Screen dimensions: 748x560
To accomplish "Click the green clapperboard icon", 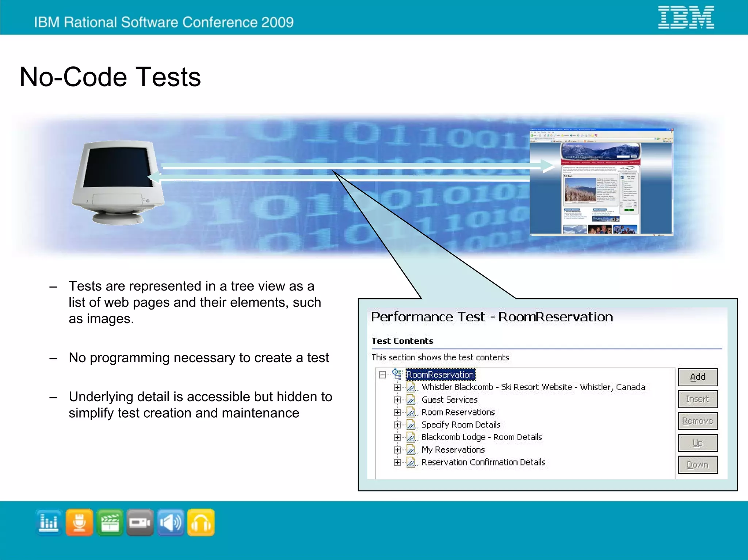I will (x=110, y=523).
